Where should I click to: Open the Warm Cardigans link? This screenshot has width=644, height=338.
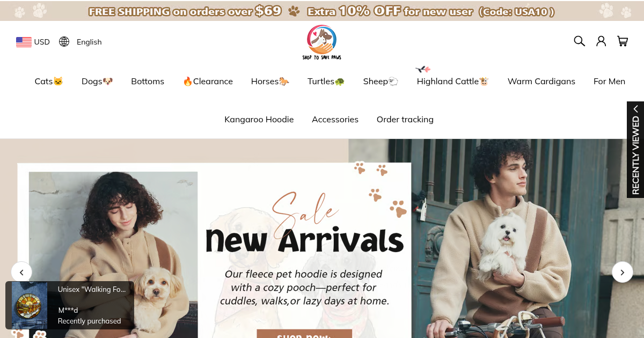[x=541, y=82]
